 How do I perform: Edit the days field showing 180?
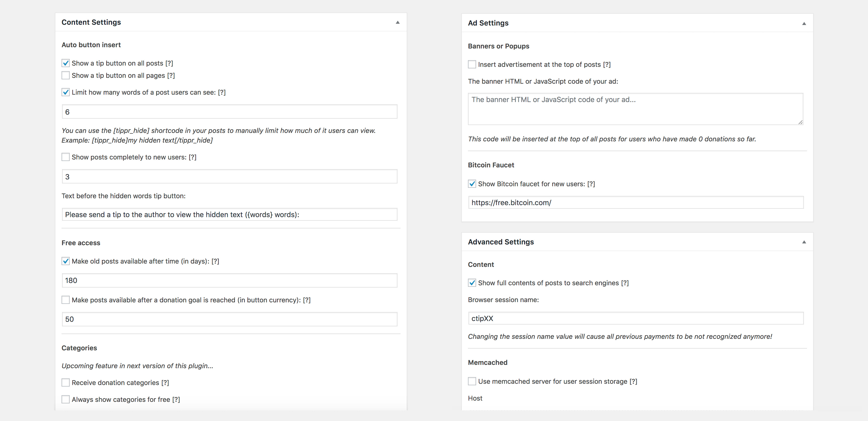(x=230, y=280)
